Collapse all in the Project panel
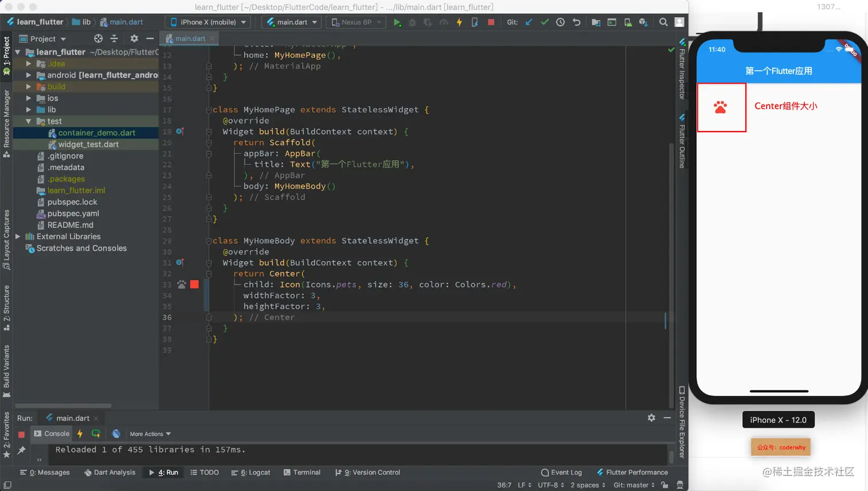 point(114,38)
